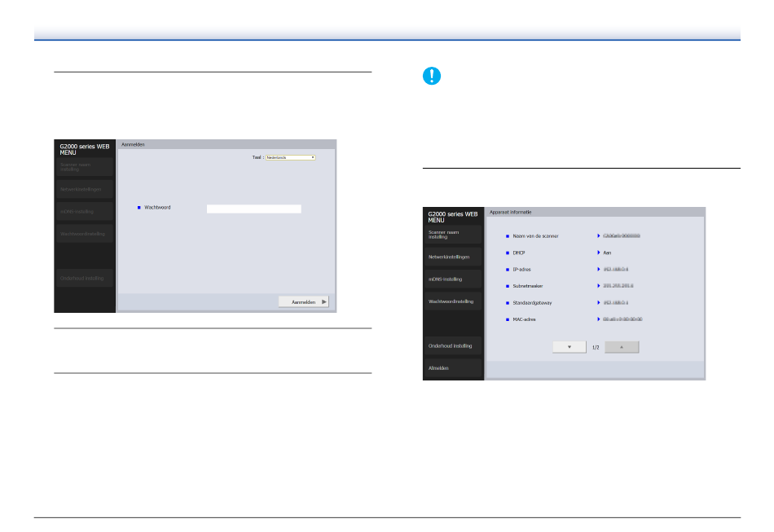Image resolution: width=774 pixels, height=532 pixels.
Task: Open Wachtwoordinstelling in Apparaat informatie screen
Action: click(x=453, y=301)
